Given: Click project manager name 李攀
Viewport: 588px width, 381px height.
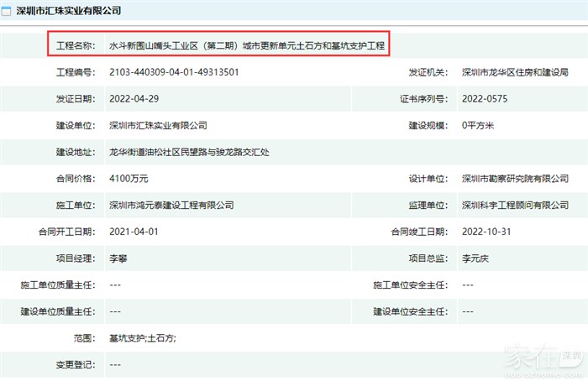Looking at the screenshot, I should click(x=118, y=259).
